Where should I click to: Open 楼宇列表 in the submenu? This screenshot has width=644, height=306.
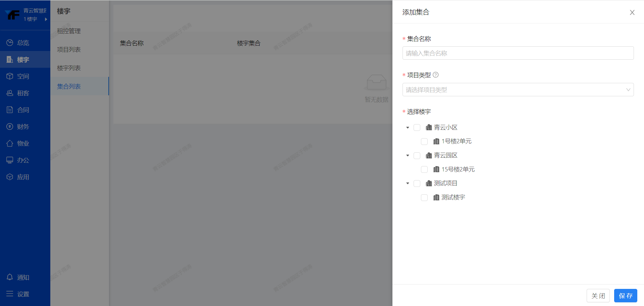point(69,68)
